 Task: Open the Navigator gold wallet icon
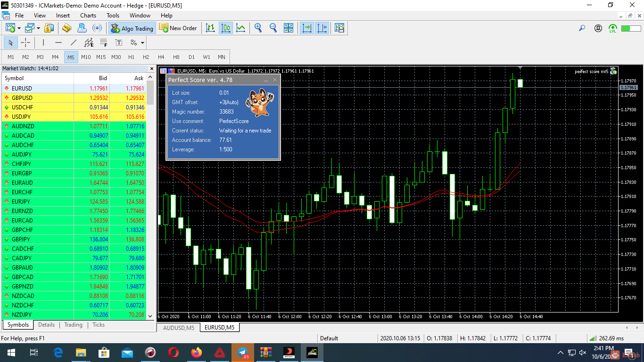66,28
